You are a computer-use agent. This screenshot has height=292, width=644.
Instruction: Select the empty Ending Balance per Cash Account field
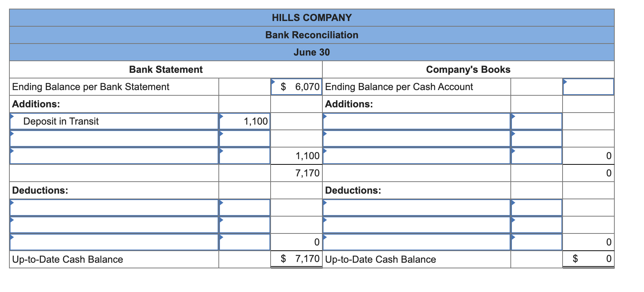(x=588, y=87)
